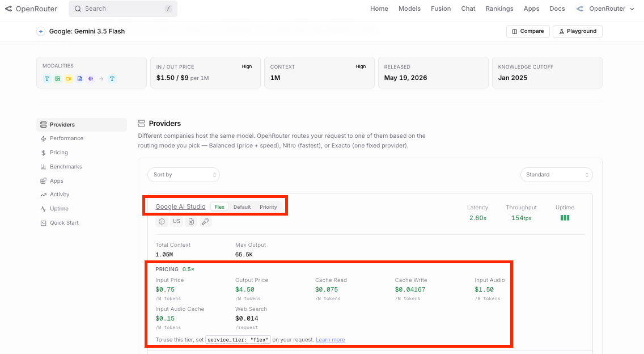Jump to the Performance section
This screenshot has height=354, width=644.
coord(66,138)
